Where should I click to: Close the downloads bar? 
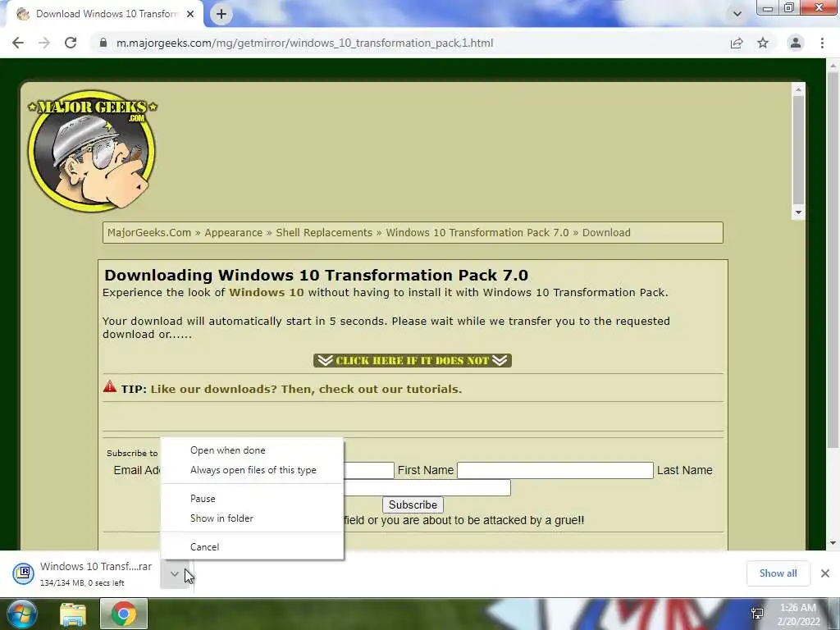[x=825, y=573]
